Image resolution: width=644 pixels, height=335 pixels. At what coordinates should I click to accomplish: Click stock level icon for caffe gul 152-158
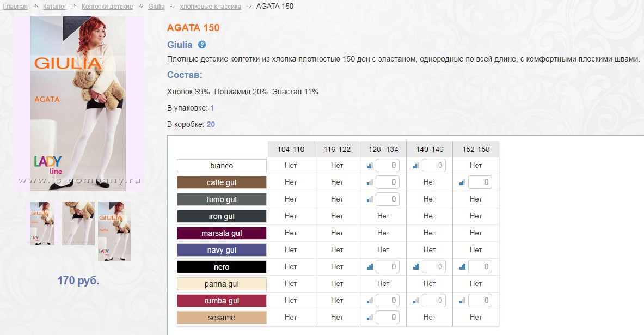(x=463, y=182)
